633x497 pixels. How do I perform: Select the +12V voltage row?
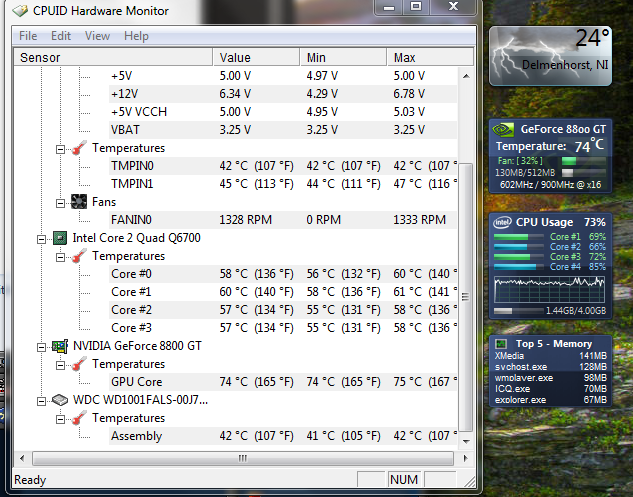(x=283, y=94)
